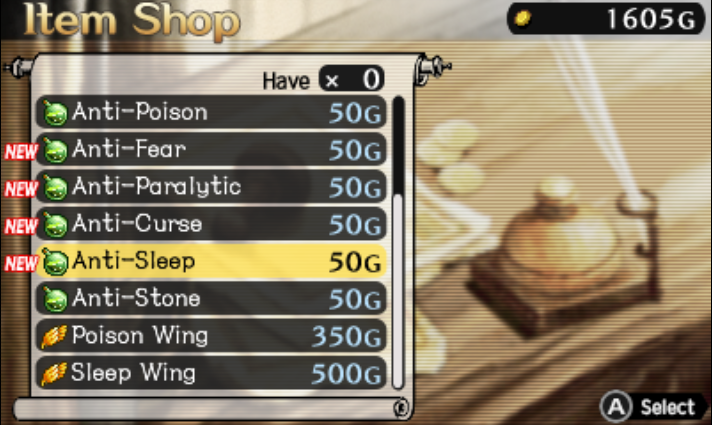
Task: Click the Poison Wing feather icon
Action: point(54,336)
